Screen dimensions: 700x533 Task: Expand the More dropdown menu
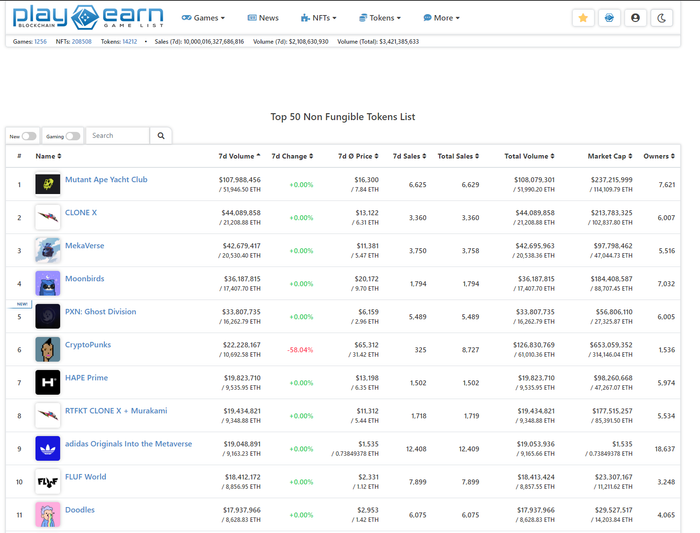441,18
